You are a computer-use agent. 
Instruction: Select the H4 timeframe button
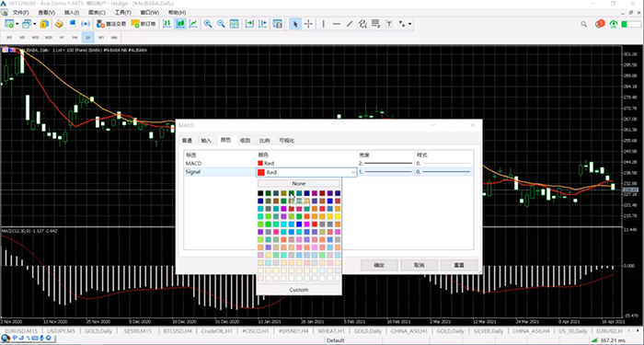(75, 38)
